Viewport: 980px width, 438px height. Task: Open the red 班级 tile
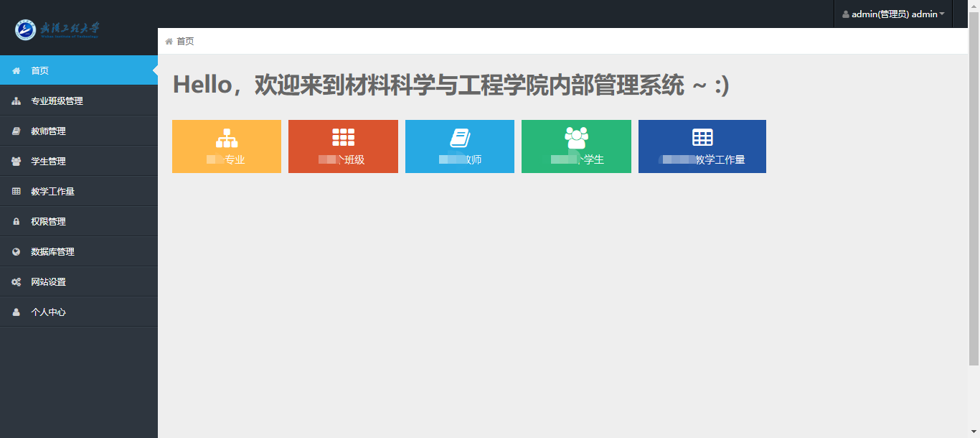coord(343,146)
